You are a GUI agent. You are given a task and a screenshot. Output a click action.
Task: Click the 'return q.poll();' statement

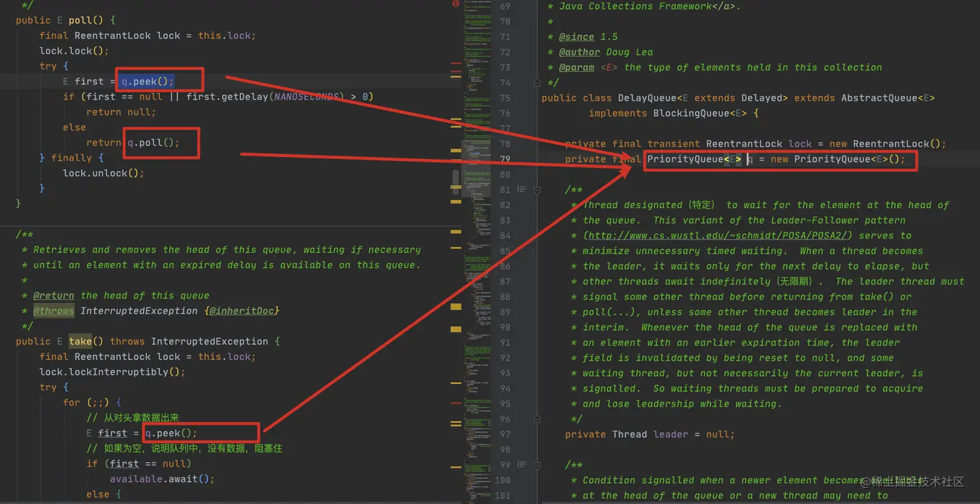[x=133, y=143]
